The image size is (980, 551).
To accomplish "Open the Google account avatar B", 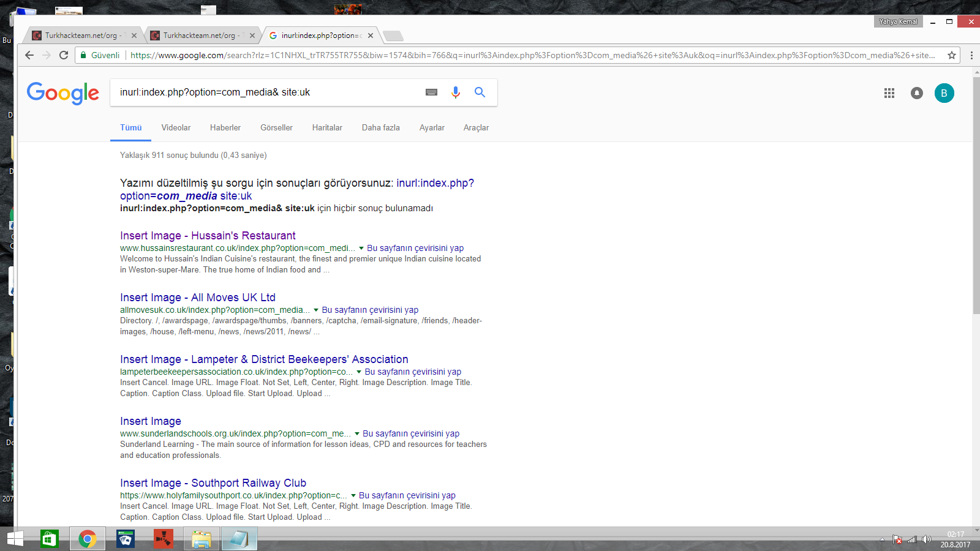I will [944, 93].
